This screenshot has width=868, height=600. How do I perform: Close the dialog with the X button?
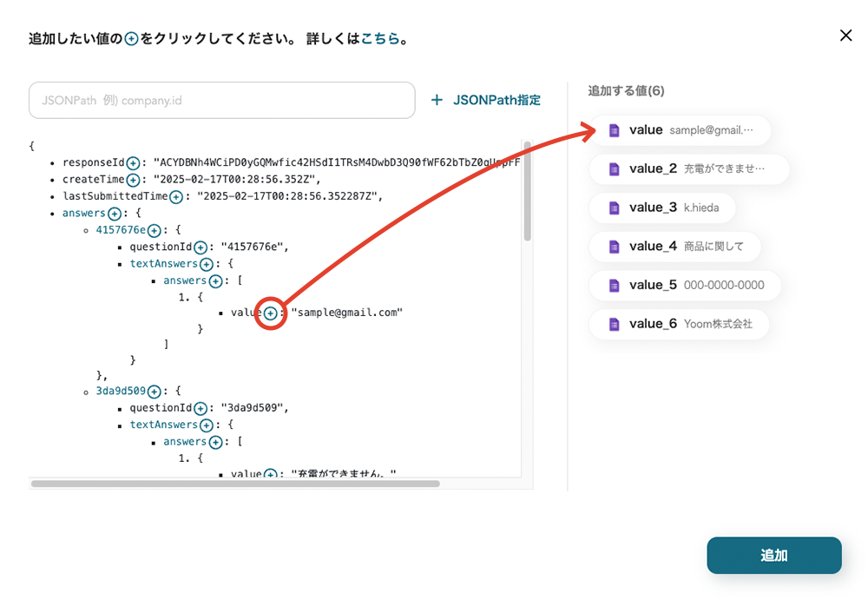[845, 36]
